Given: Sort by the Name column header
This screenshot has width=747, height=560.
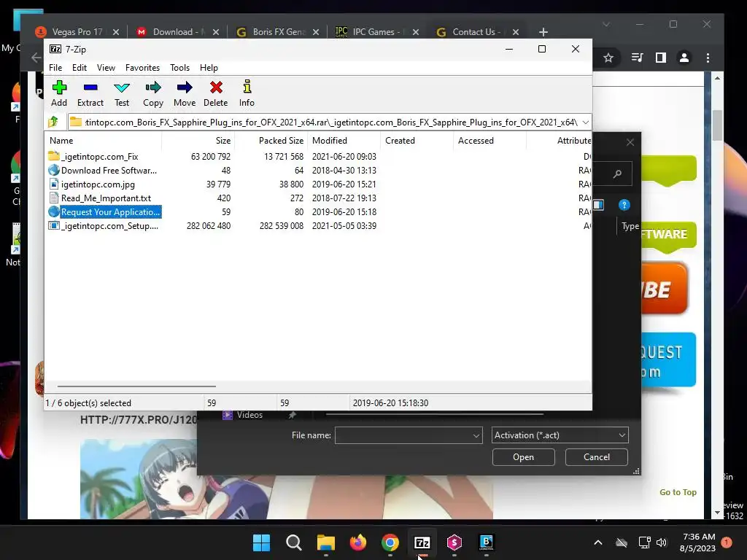Looking at the screenshot, I should (104, 141).
